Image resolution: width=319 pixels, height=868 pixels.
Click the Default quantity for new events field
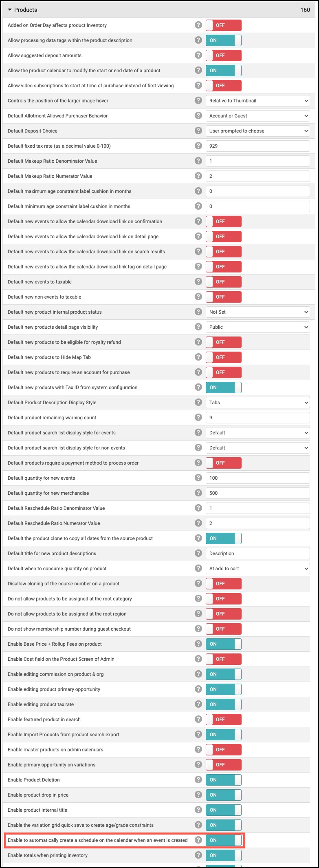(x=258, y=478)
